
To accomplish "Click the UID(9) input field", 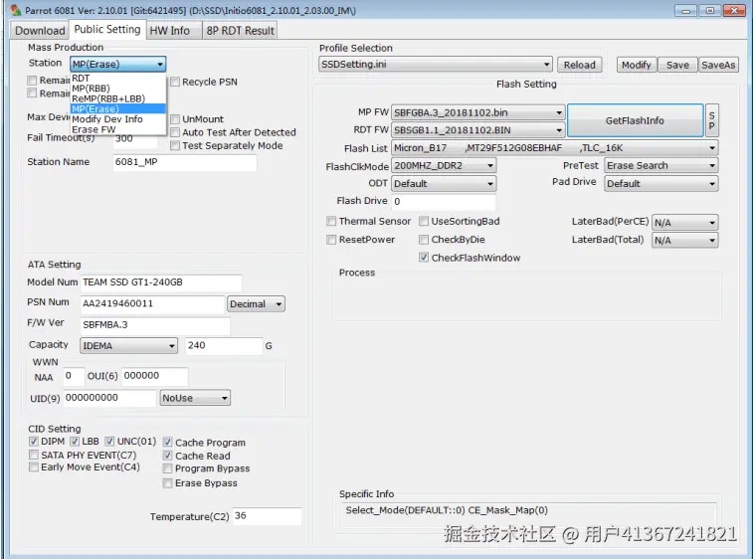I will [x=110, y=398].
